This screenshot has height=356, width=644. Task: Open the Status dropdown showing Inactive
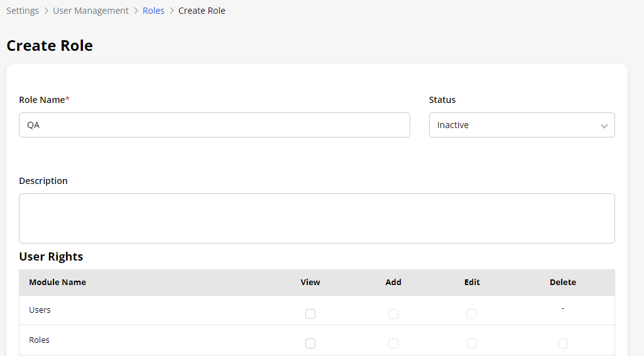521,125
